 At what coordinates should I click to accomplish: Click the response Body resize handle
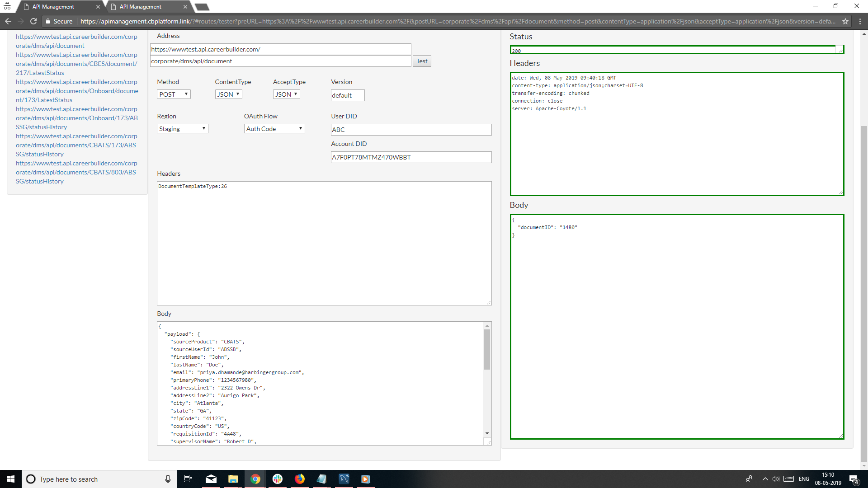click(841, 436)
